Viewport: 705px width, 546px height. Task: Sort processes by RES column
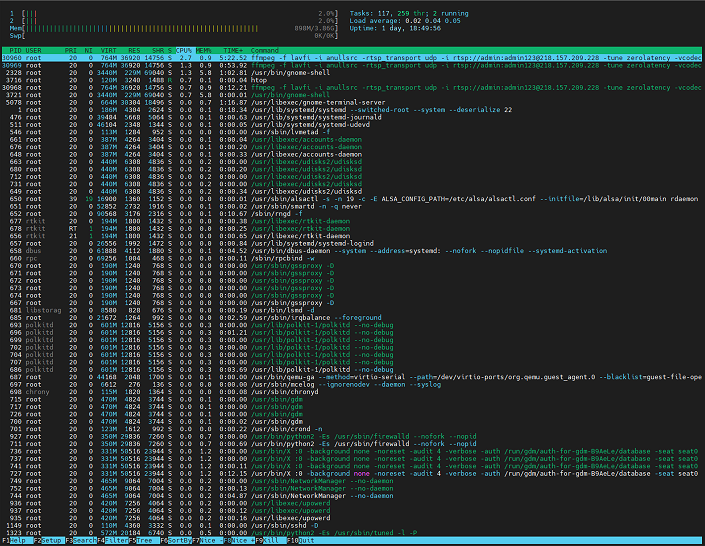pyautogui.click(x=134, y=50)
